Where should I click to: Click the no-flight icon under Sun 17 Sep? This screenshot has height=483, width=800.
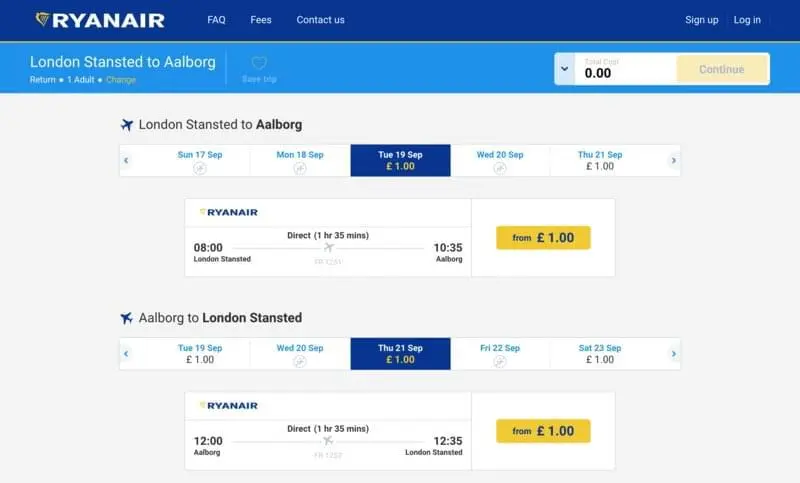tap(199, 168)
